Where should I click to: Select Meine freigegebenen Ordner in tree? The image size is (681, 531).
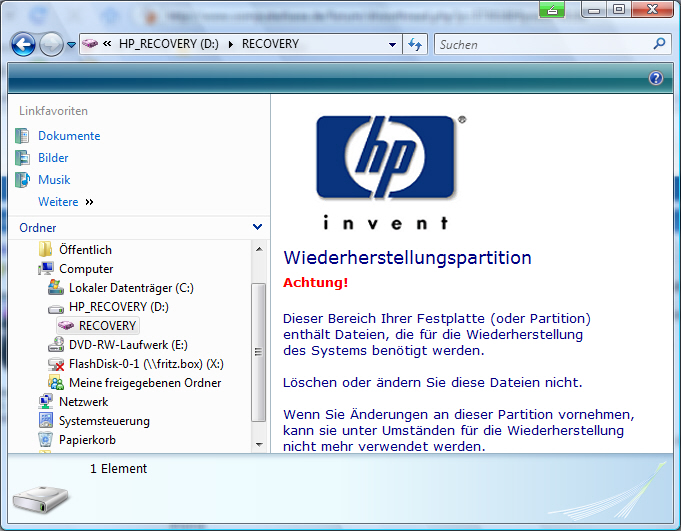coord(145,383)
